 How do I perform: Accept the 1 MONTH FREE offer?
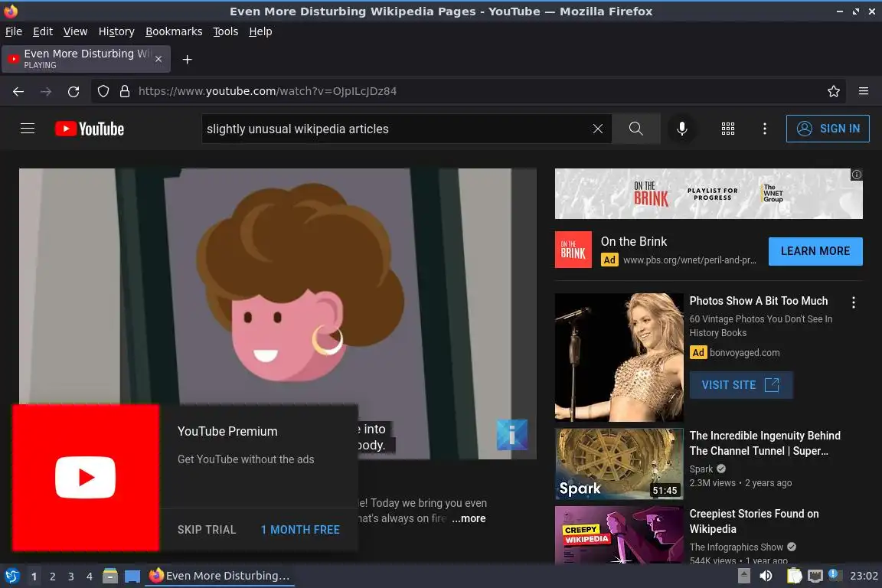point(300,530)
